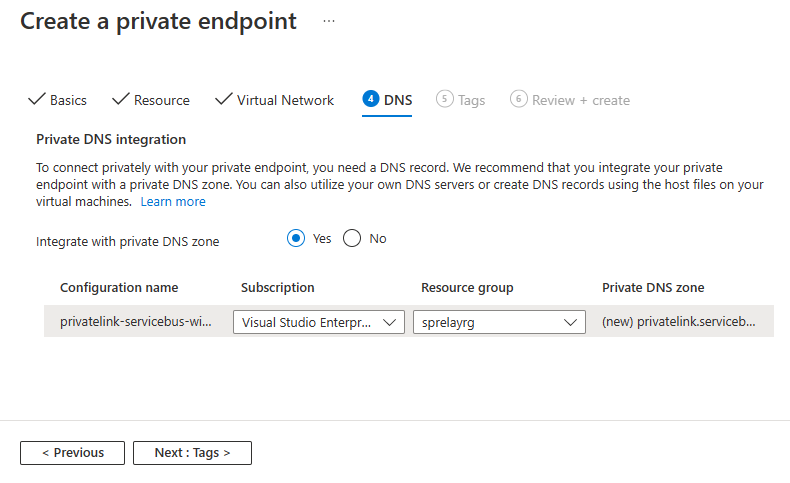Click the ellipsis icon beside the page title

(329, 21)
